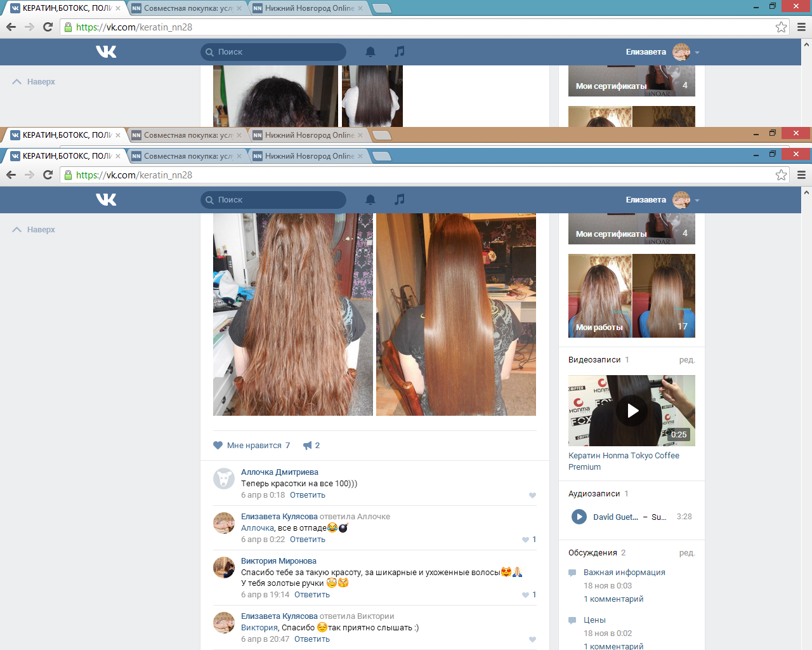Open Кератин Honma Tokyo Coffee Premium video link
Screen dimensions: 812x650
624,461
